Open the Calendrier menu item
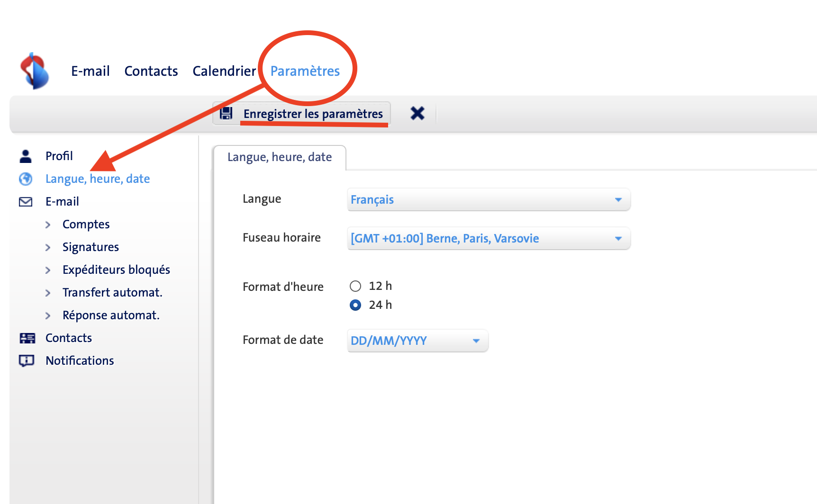The image size is (817, 504). click(x=224, y=71)
